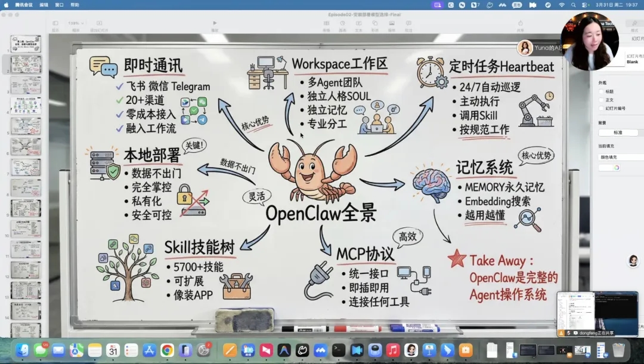The image size is (644, 364).
Task: Click the color wheel picker for fill
Action: coord(616,168)
